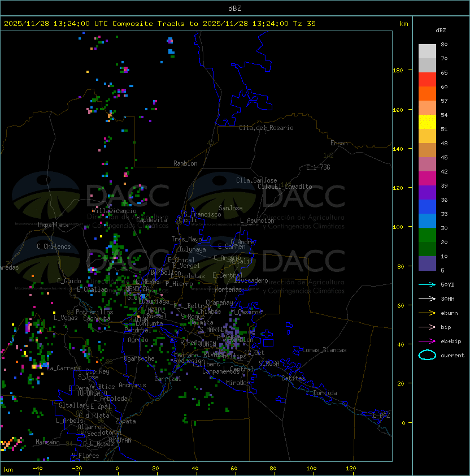Click the 'current' legend label

452,355
